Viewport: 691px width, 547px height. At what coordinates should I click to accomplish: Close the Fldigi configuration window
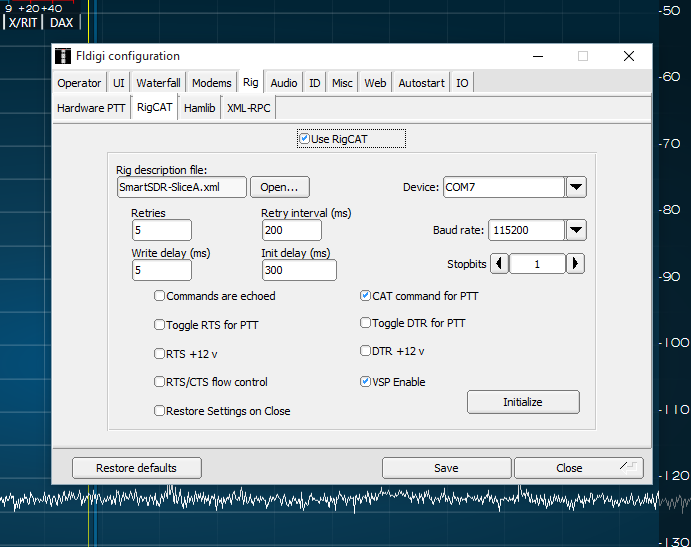click(x=629, y=56)
